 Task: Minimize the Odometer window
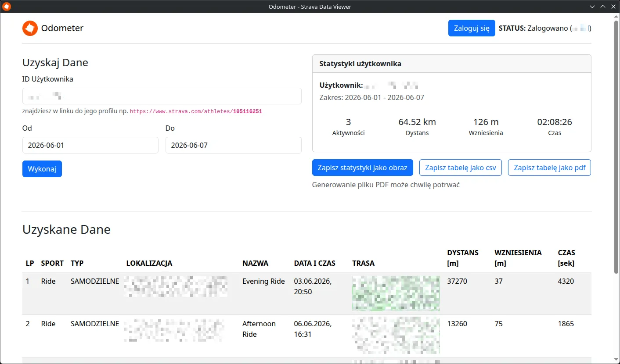click(592, 7)
